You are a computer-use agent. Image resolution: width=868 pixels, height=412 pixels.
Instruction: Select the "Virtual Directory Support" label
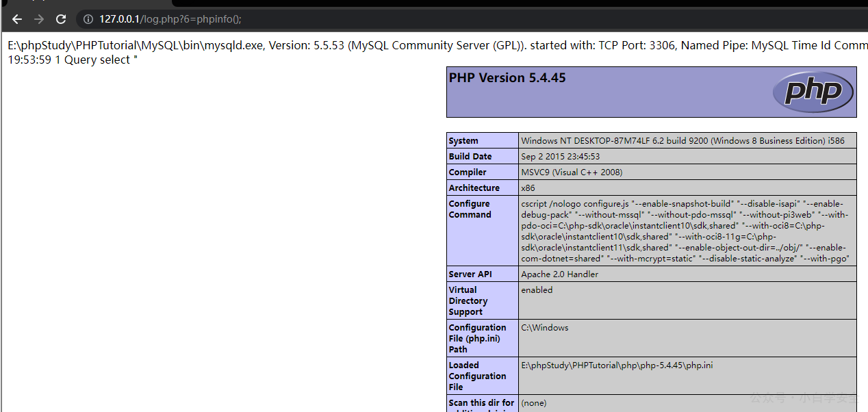pyautogui.click(x=468, y=301)
